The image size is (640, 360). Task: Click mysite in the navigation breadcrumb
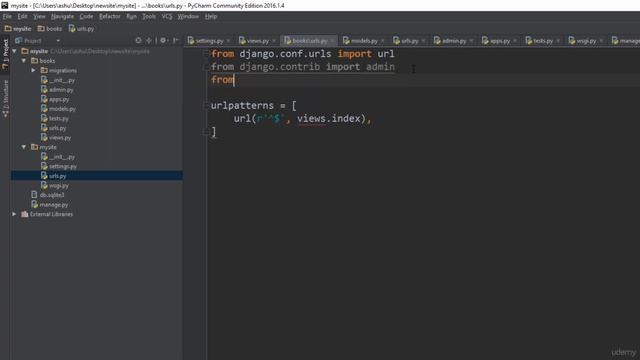tap(18, 29)
